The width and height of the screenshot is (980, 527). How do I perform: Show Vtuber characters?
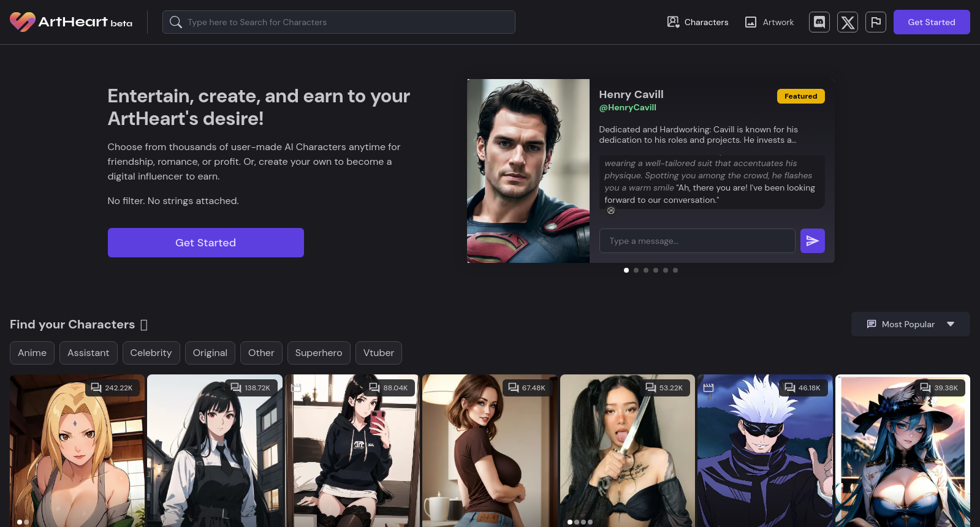pos(379,353)
